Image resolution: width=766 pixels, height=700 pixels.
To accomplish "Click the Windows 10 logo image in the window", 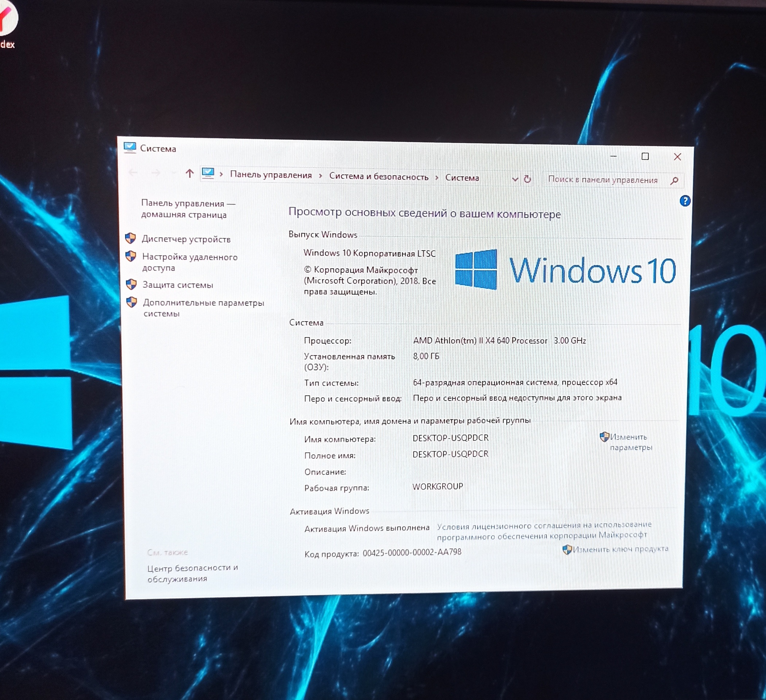I will (x=565, y=270).
